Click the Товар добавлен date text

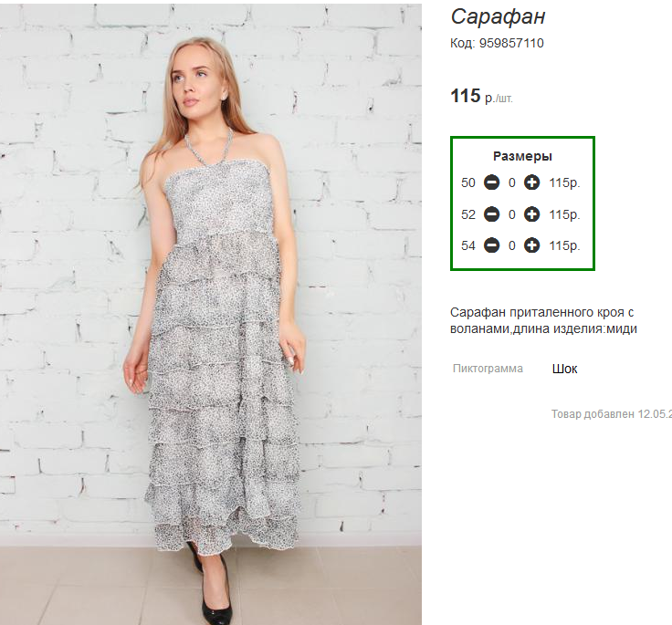click(611, 414)
